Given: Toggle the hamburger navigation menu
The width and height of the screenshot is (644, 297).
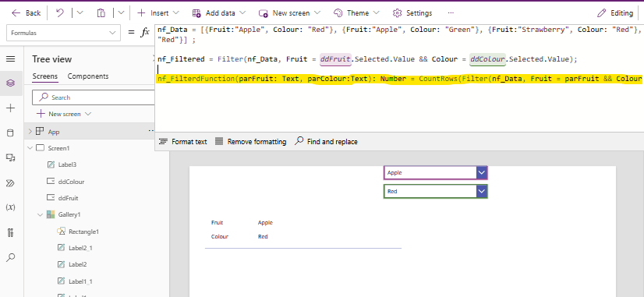Looking at the screenshot, I should tap(11, 59).
